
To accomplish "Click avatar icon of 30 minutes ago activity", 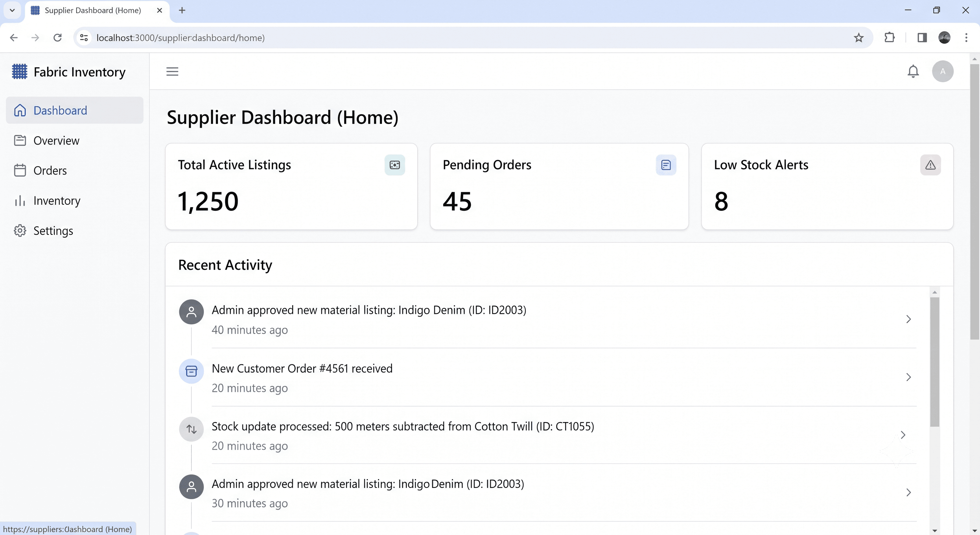I will point(191,487).
